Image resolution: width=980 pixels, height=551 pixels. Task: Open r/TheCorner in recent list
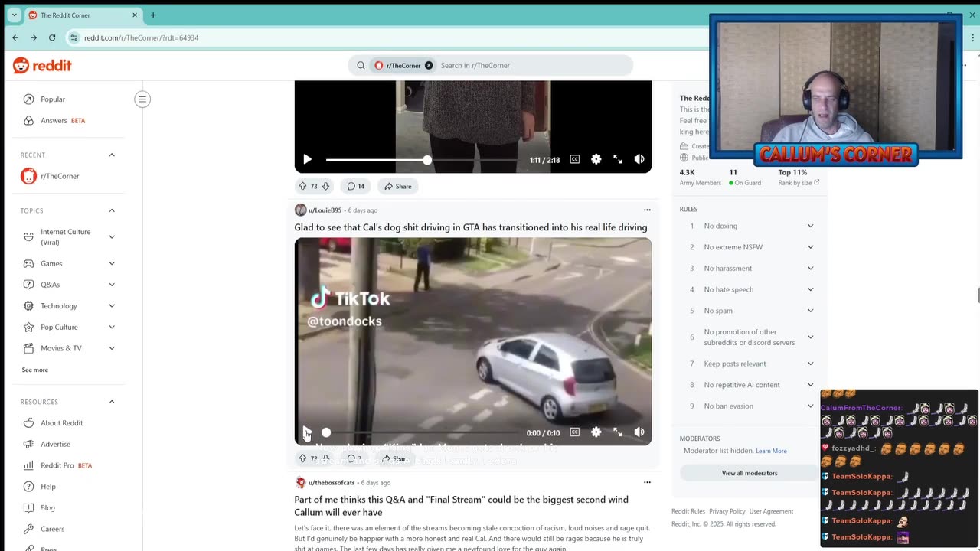(60, 176)
